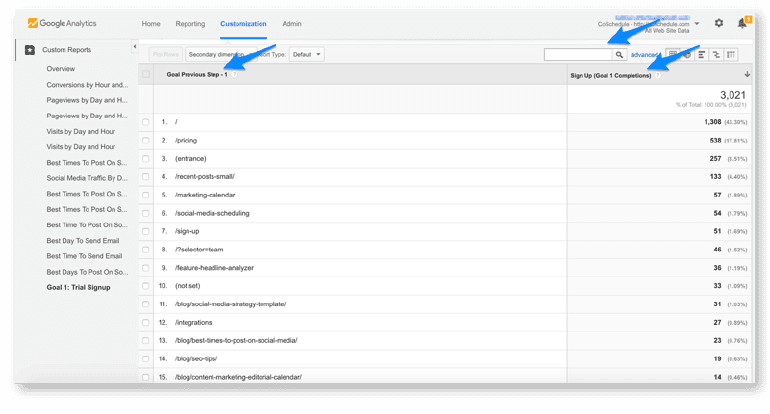Click /marketing-calendar path

205,195
